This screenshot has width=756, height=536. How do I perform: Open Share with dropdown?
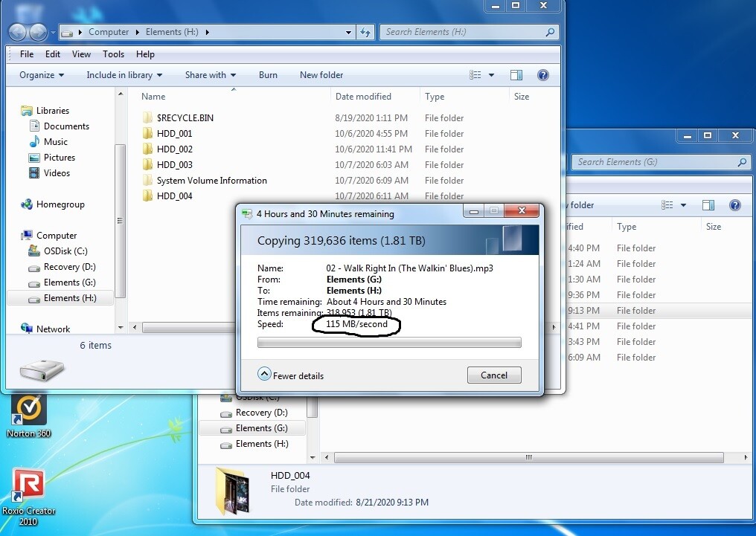point(211,75)
